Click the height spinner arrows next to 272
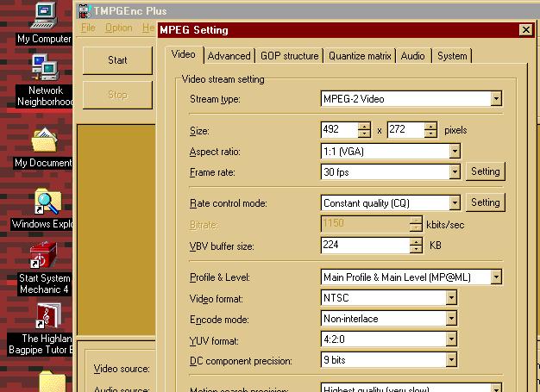 (x=430, y=130)
